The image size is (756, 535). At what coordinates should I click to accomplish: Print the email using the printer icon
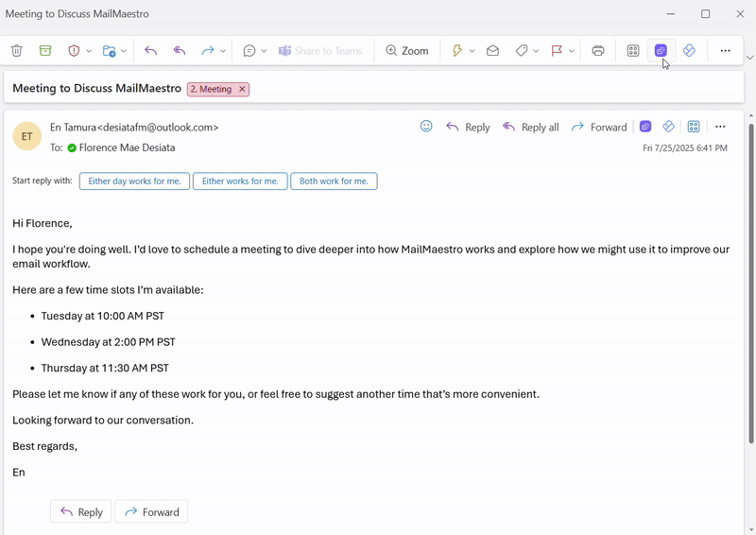pos(598,50)
